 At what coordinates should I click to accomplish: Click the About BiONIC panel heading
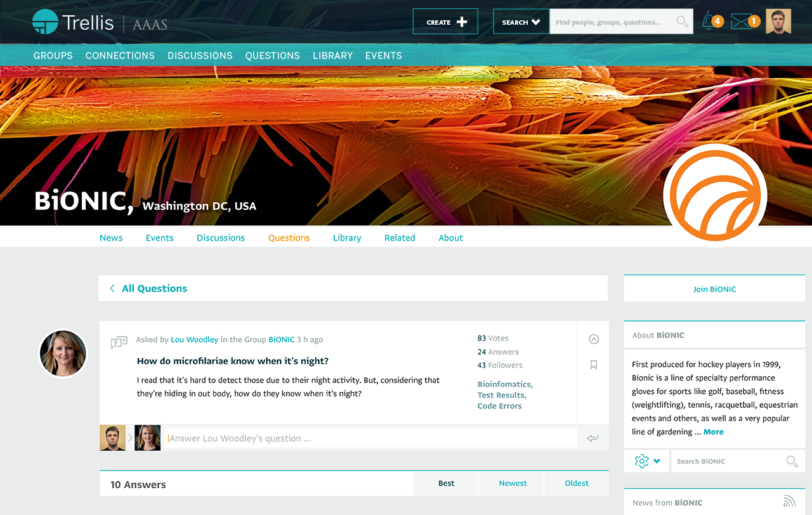point(658,335)
